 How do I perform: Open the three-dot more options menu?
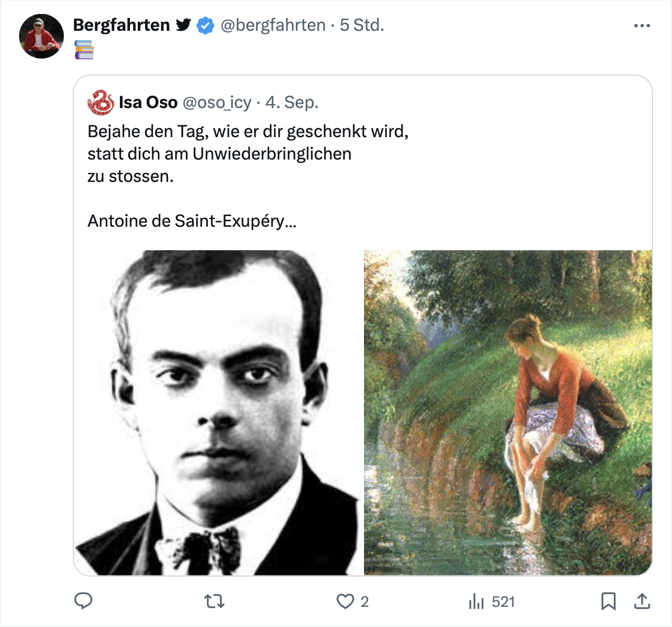coord(642,26)
